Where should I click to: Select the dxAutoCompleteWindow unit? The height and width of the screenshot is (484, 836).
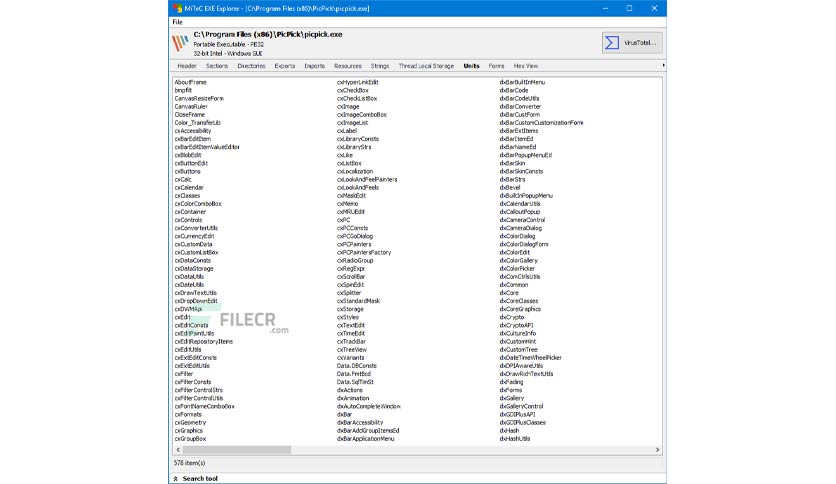[368, 406]
